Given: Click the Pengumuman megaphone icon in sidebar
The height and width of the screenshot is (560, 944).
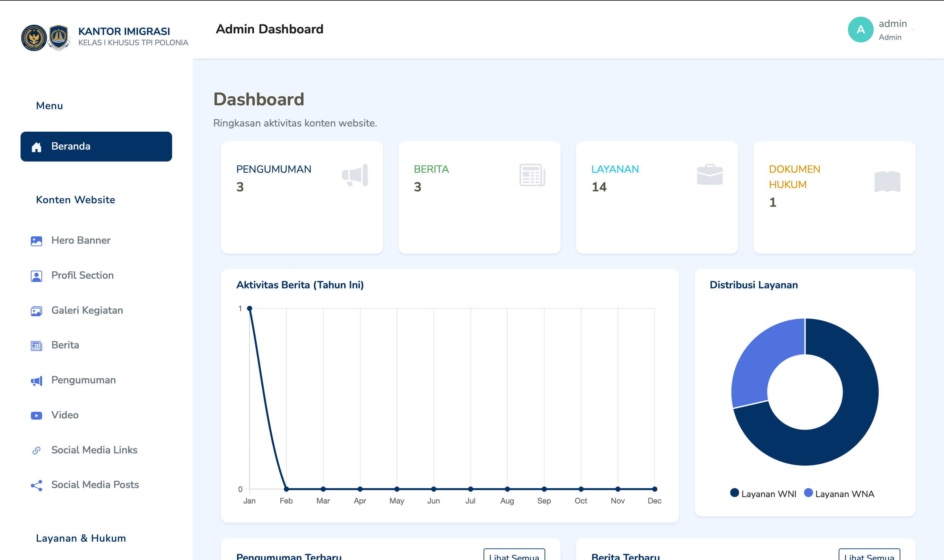Looking at the screenshot, I should (x=36, y=381).
